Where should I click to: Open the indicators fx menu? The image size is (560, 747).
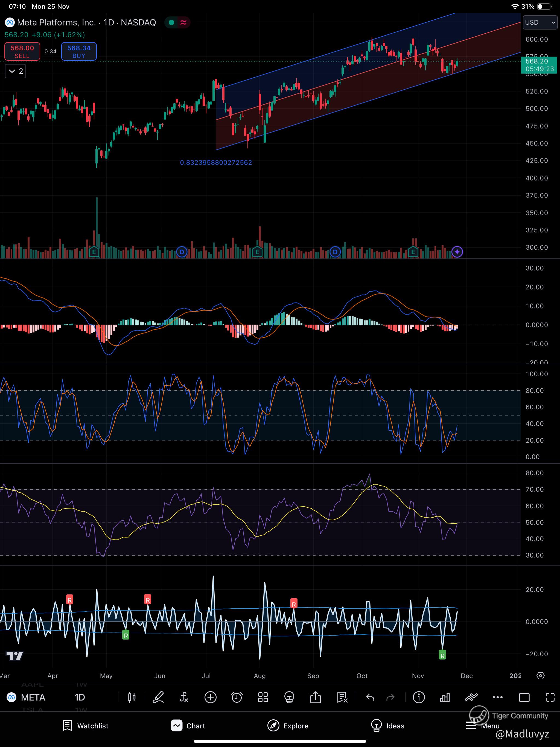[184, 697]
